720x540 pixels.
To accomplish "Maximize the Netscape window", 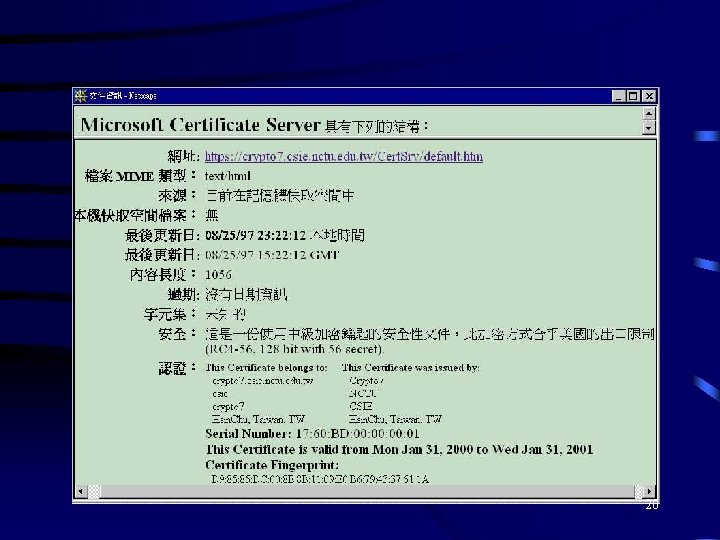I will tap(633, 96).
